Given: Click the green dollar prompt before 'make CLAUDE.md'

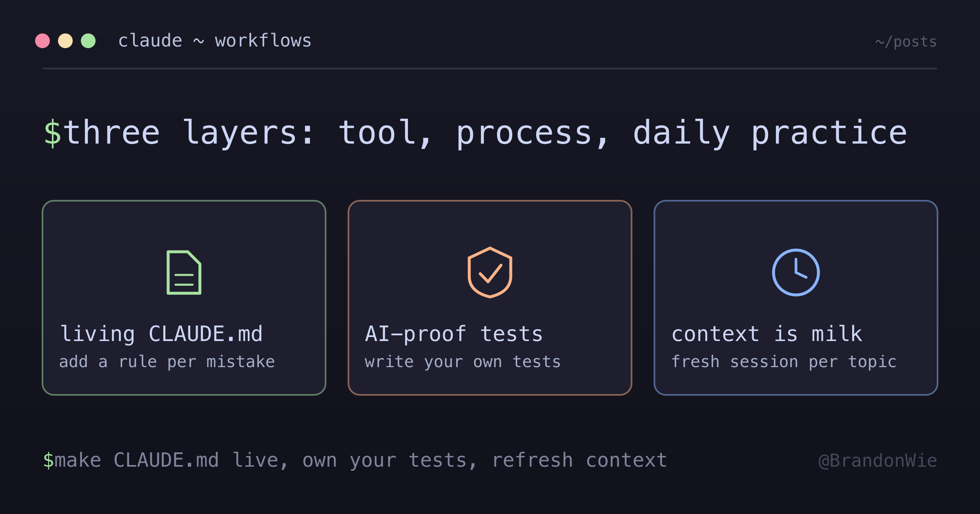Looking at the screenshot, I should click(x=49, y=460).
